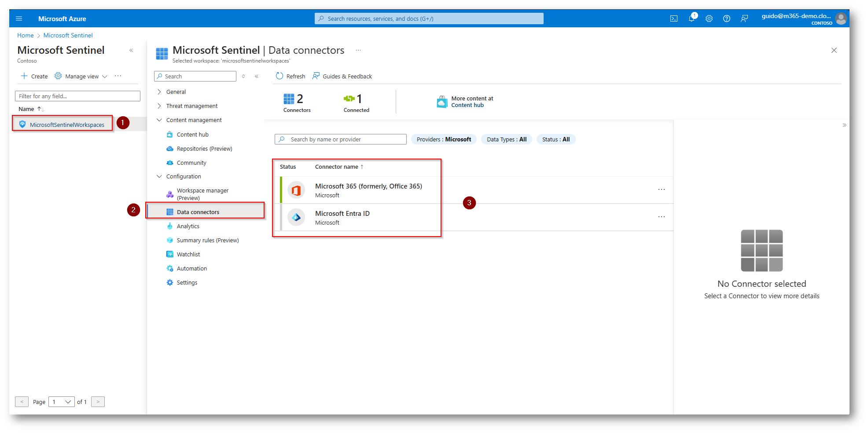Click the Microsoft Entra ID icon
The width and height of the screenshot is (868, 433).
(296, 217)
